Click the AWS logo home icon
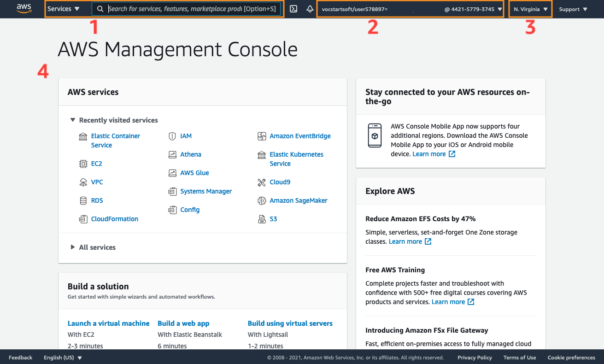The image size is (604, 364). pos(24,9)
